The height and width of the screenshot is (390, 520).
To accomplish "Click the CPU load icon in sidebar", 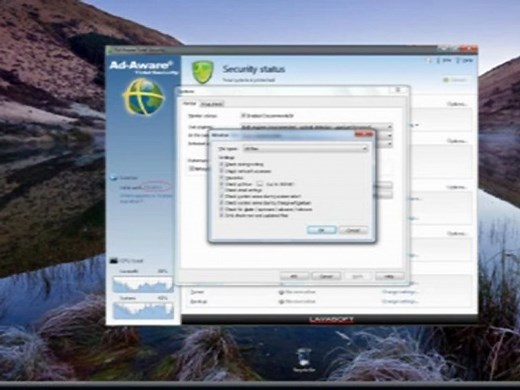I will 114,260.
